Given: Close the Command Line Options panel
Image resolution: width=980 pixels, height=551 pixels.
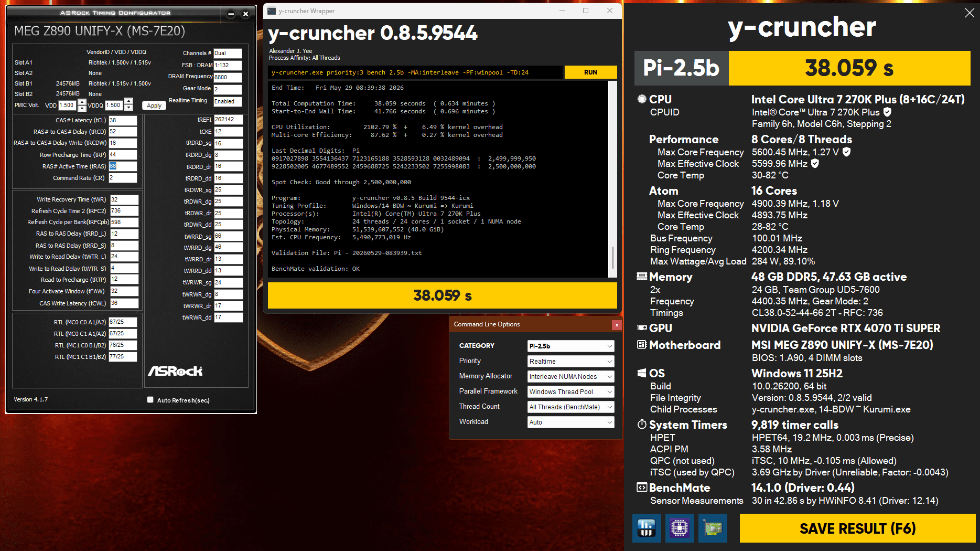Looking at the screenshot, I should pos(617,325).
